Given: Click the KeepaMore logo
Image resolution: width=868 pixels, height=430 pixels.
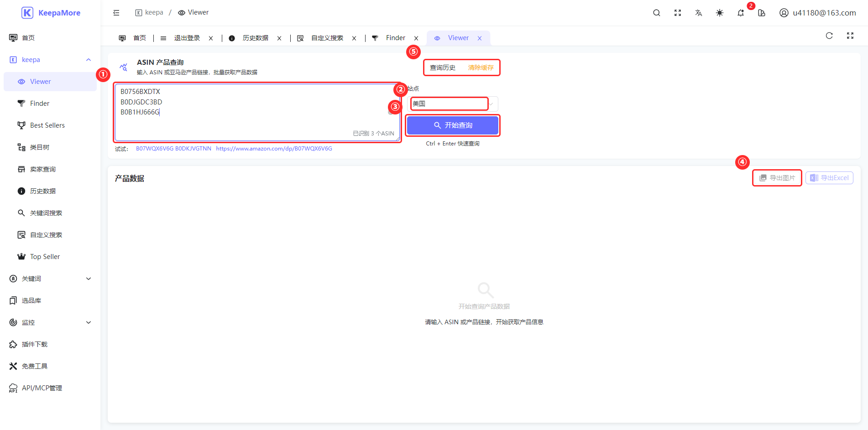Looking at the screenshot, I should pos(51,13).
